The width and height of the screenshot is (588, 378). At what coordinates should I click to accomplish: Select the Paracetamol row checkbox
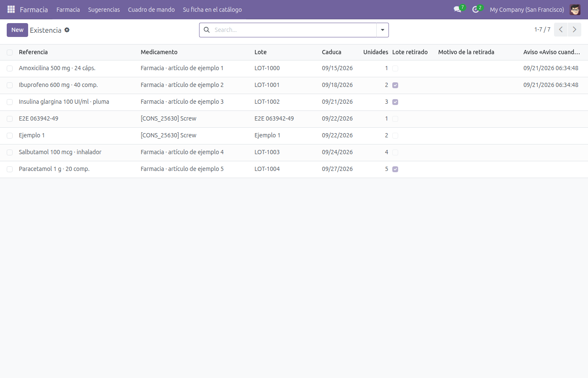[x=10, y=169]
